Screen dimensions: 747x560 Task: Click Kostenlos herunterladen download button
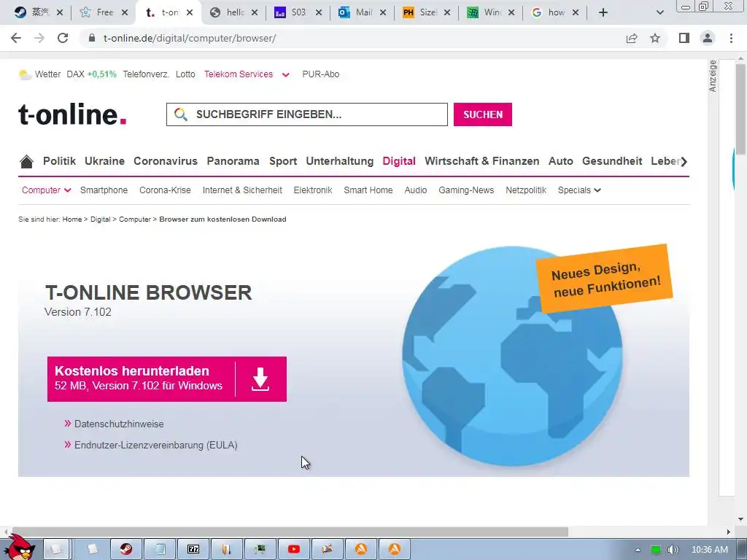tap(167, 379)
